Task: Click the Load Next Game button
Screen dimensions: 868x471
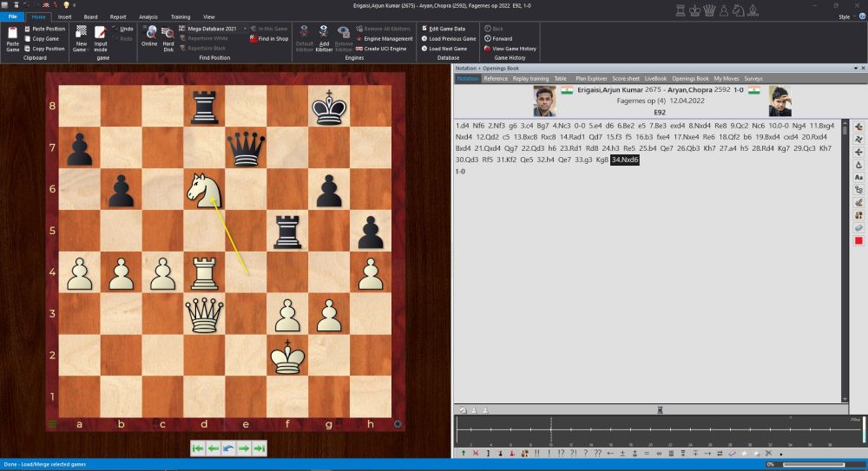Action: 448,49
